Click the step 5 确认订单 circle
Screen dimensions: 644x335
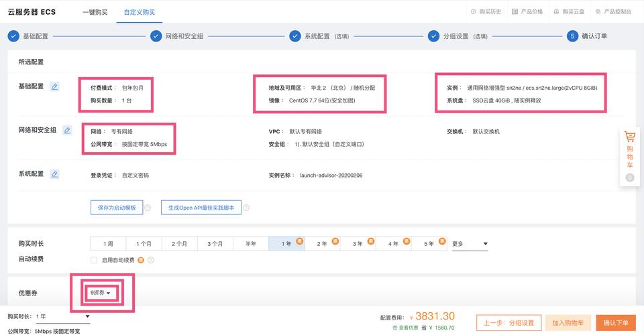point(572,36)
